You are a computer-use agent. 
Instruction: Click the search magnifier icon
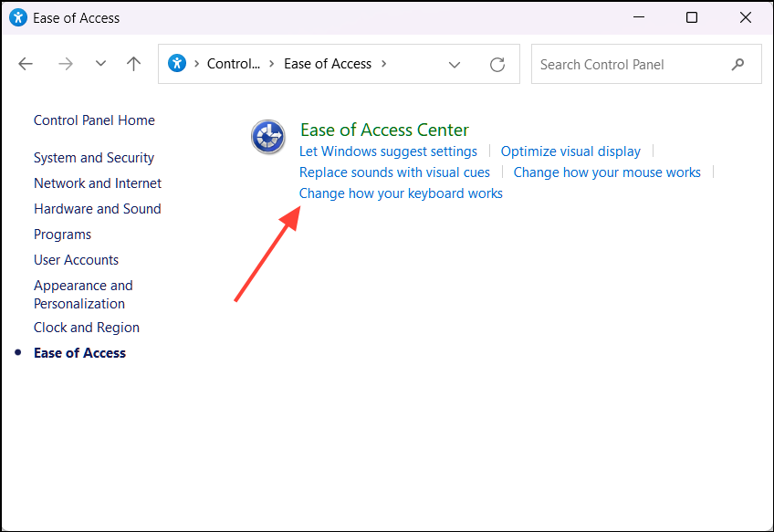tap(738, 64)
